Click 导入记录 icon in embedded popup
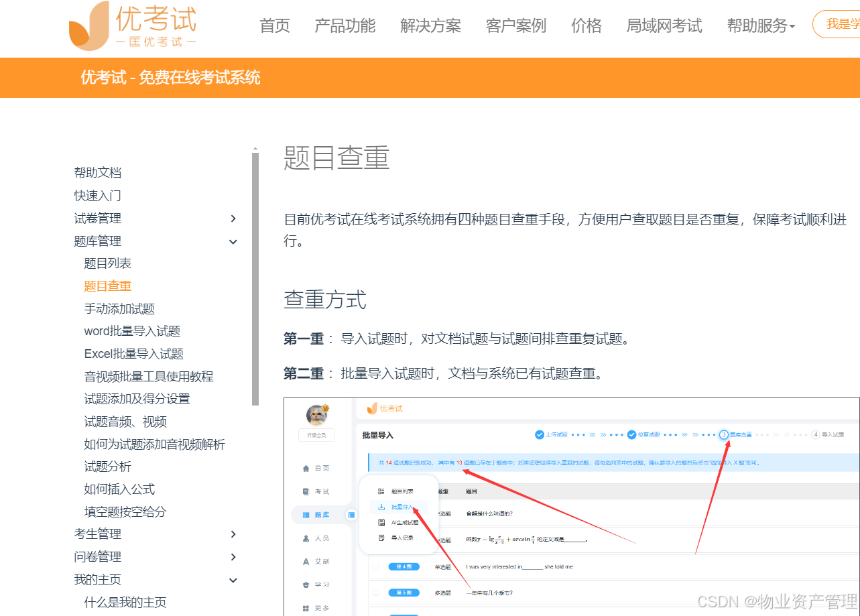 point(381,538)
